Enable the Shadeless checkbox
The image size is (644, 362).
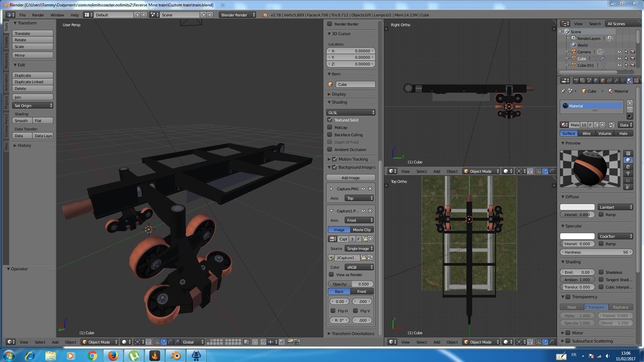601,272
